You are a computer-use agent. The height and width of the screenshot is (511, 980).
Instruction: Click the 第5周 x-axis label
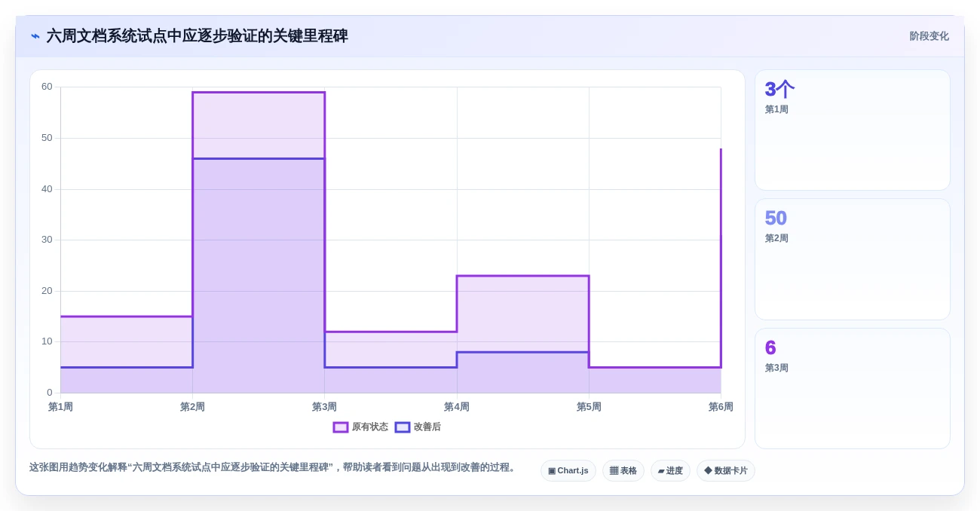point(589,407)
